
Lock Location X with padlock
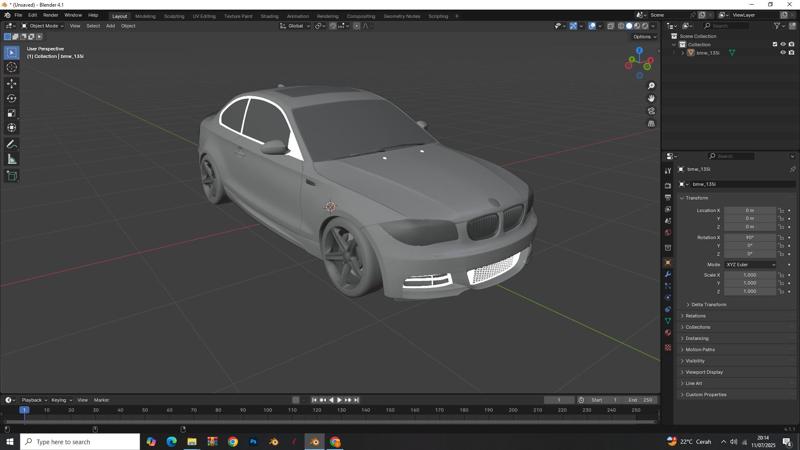point(781,210)
